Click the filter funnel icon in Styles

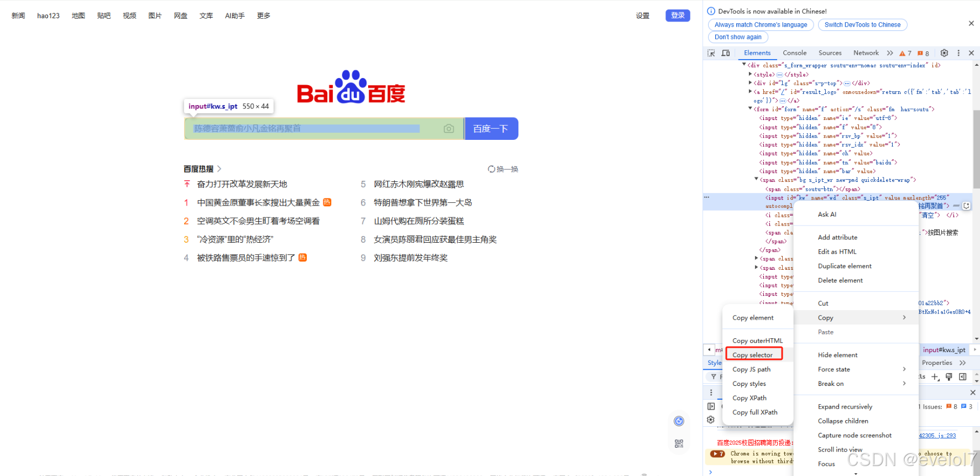click(714, 376)
